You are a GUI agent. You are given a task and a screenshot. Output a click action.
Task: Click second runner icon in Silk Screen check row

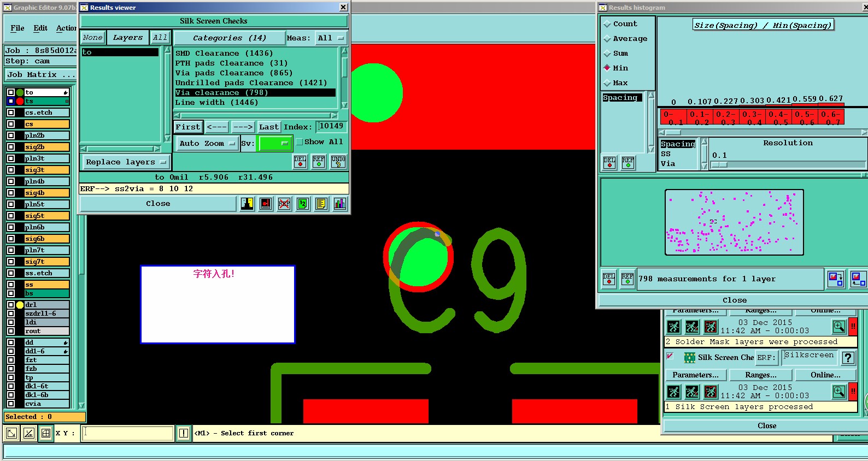pyautogui.click(x=692, y=392)
